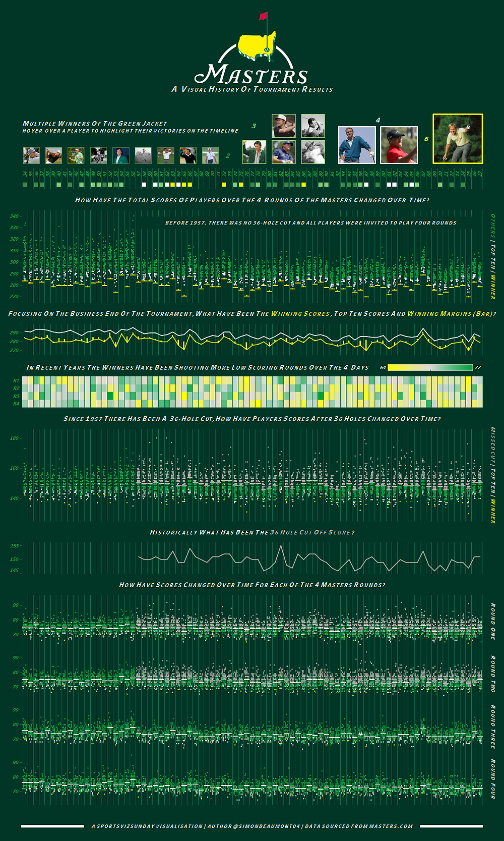Click the "In Recent Years The Winners" heading

pyautogui.click(x=198, y=367)
